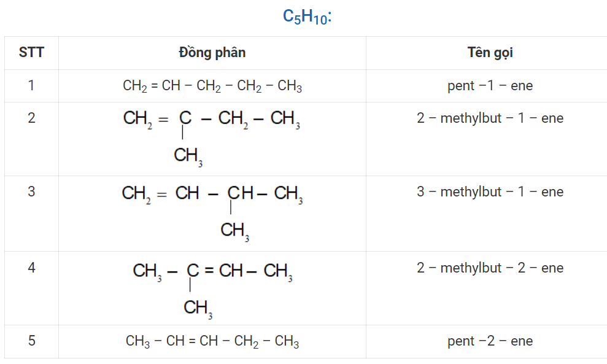The width and height of the screenshot is (607, 364).
Task: Click the Đồng phân column header
Action: [212, 53]
